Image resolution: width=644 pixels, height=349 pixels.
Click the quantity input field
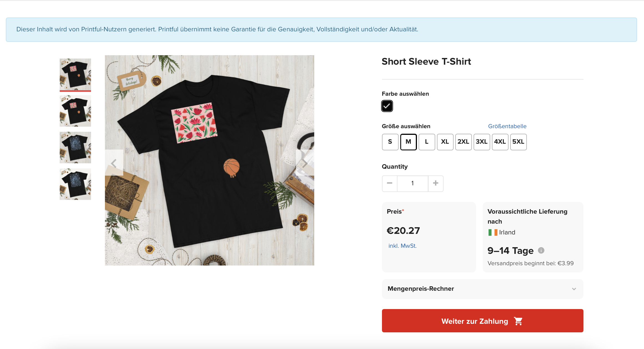[x=412, y=183]
